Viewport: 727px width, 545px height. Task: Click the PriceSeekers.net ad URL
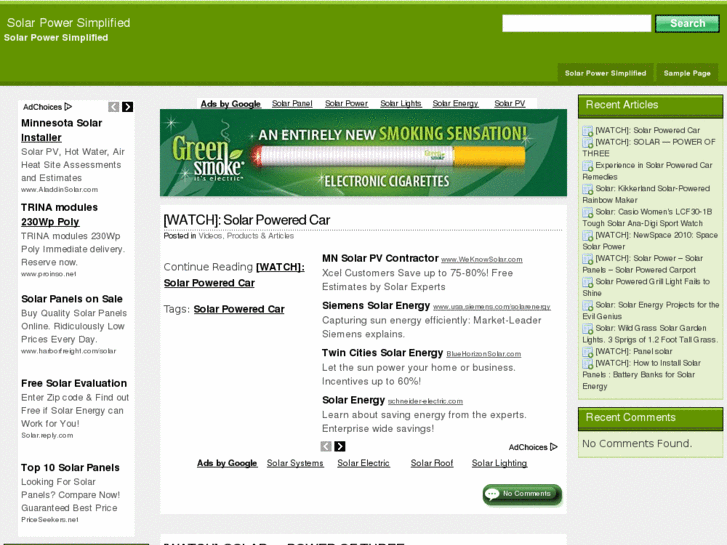pos(50,519)
